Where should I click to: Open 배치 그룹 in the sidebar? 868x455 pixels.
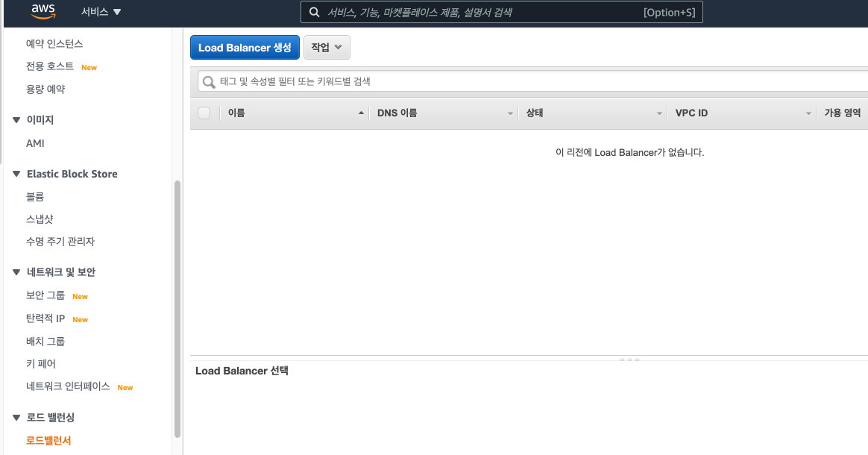pos(45,342)
